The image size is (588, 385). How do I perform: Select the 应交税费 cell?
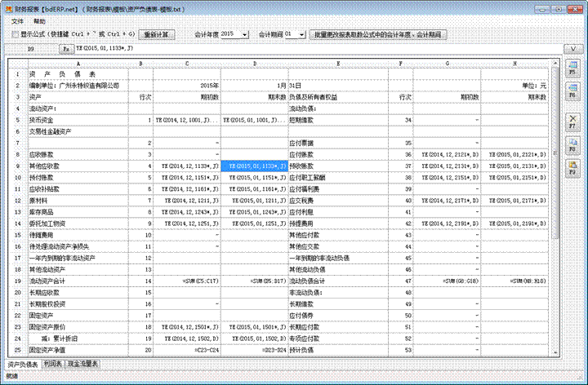pyautogui.click(x=339, y=201)
